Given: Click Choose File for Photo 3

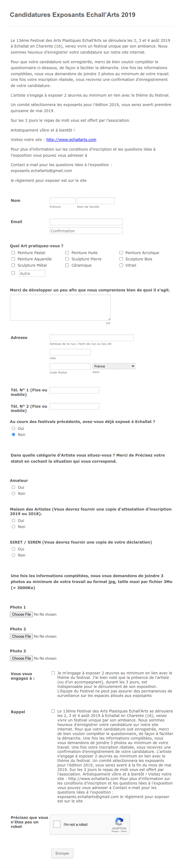Looking at the screenshot, I should pos(21,658).
